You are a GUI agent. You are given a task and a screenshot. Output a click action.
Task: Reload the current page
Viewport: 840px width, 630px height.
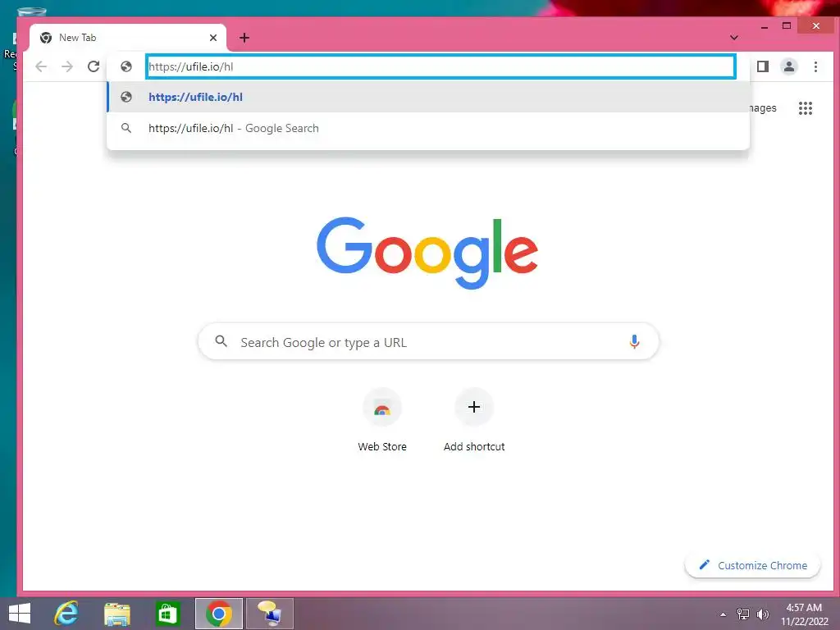[94, 66]
